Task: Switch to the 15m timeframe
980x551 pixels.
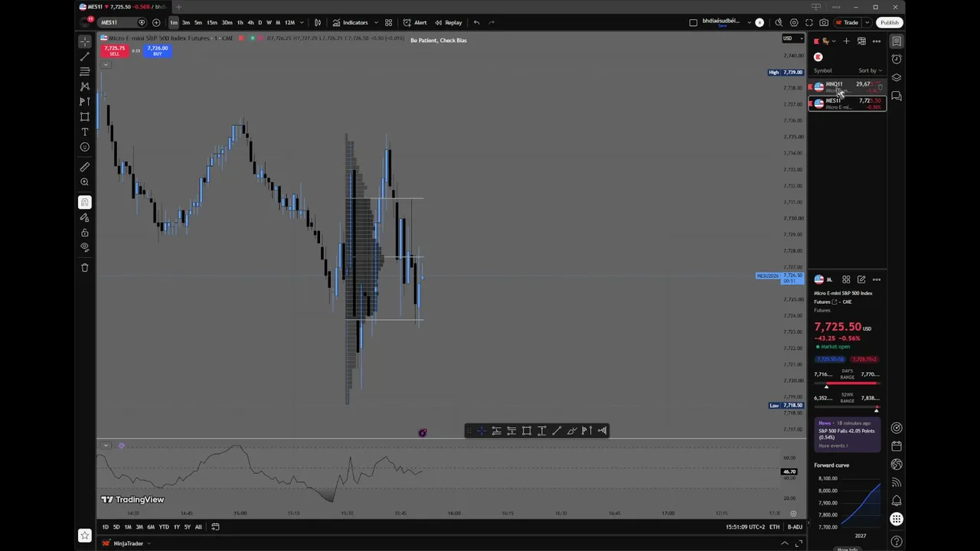Action: pos(212,22)
